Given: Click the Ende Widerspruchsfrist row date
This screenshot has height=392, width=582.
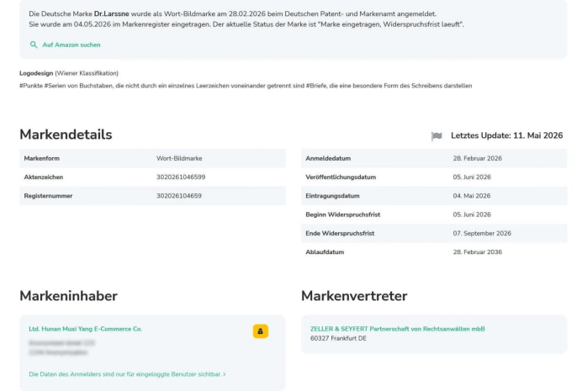Looking at the screenshot, I should (x=482, y=233).
